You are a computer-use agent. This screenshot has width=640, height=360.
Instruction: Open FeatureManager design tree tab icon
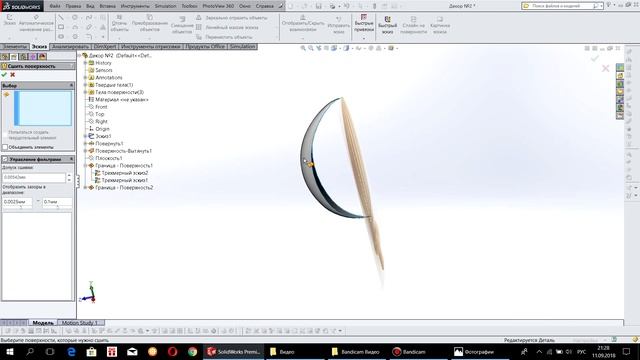point(5,57)
